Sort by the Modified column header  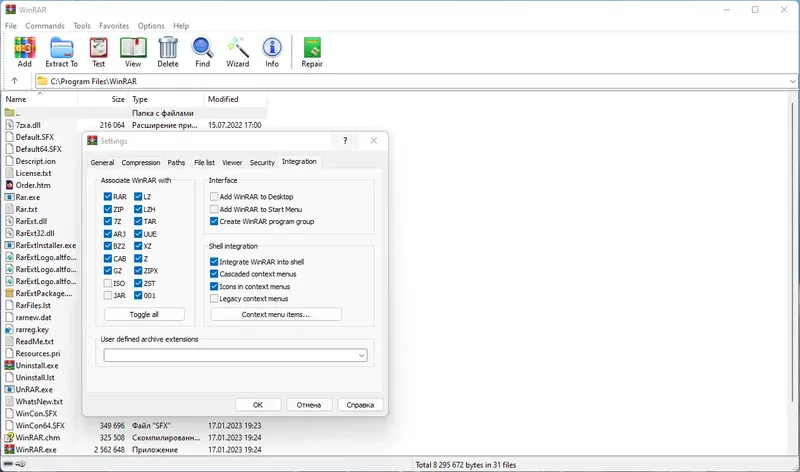pyautogui.click(x=235, y=99)
